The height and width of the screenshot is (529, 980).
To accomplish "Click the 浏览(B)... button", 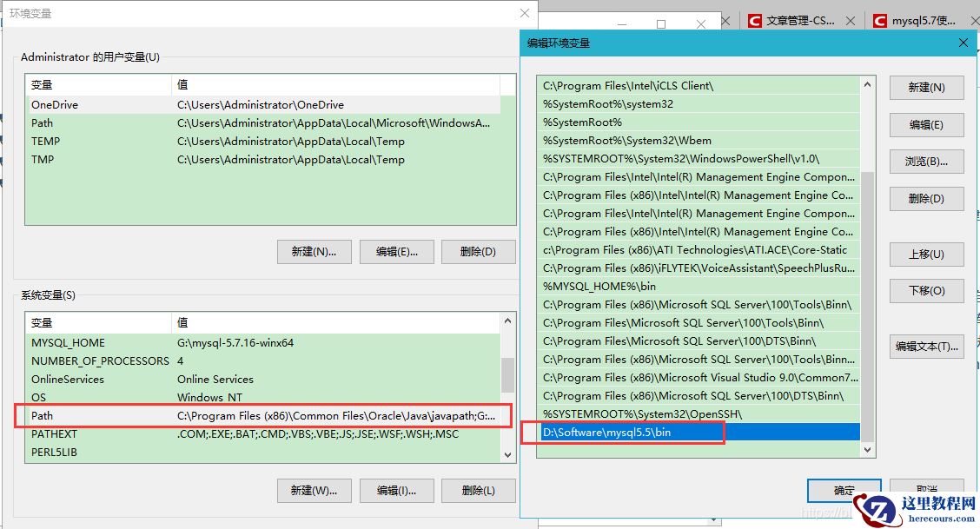I will [x=926, y=162].
